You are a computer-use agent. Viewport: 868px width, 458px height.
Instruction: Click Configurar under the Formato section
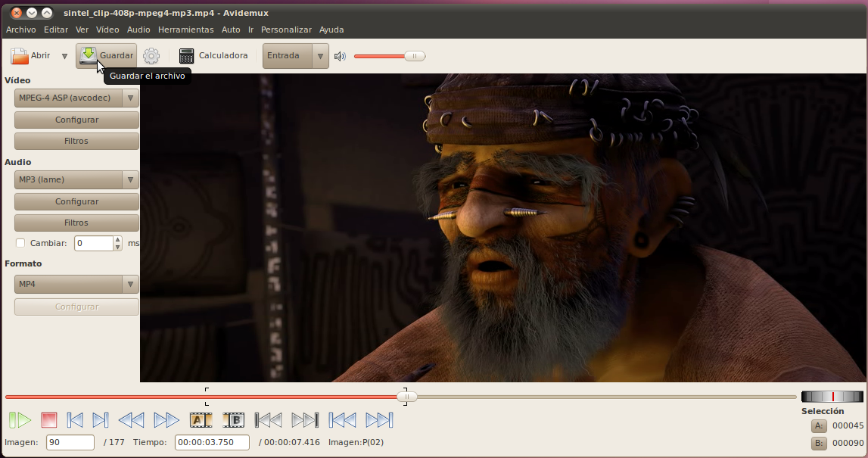[x=76, y=307]
